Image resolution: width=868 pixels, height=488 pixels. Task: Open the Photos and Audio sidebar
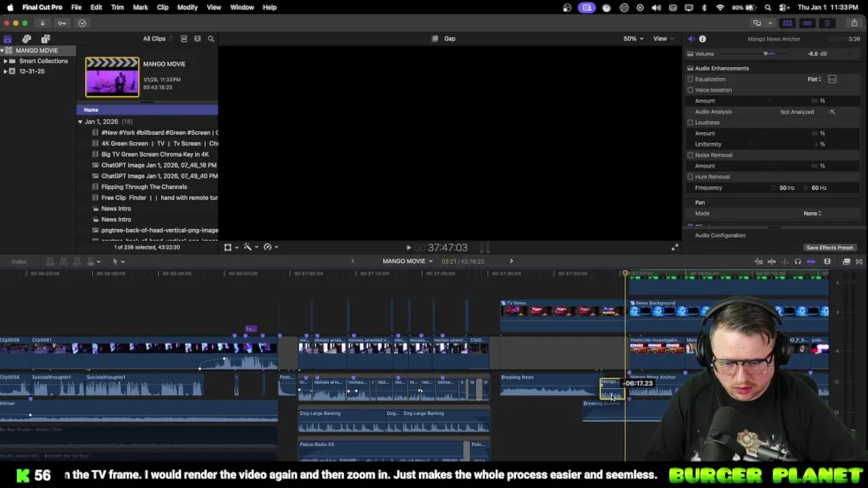click(26, 39)
